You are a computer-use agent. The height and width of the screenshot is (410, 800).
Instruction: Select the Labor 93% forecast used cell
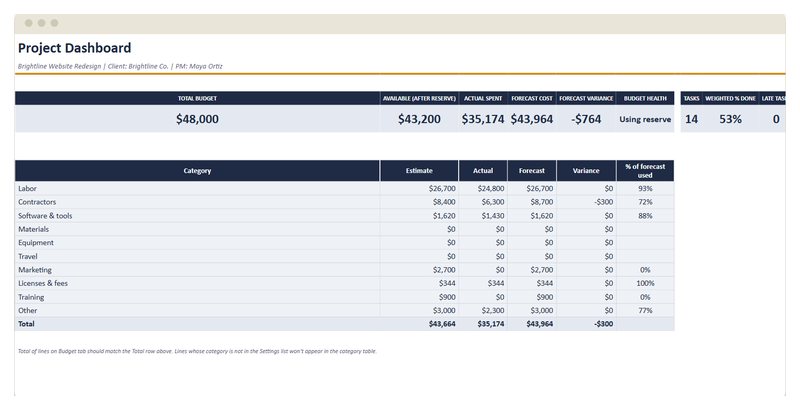tap(645, 189)
